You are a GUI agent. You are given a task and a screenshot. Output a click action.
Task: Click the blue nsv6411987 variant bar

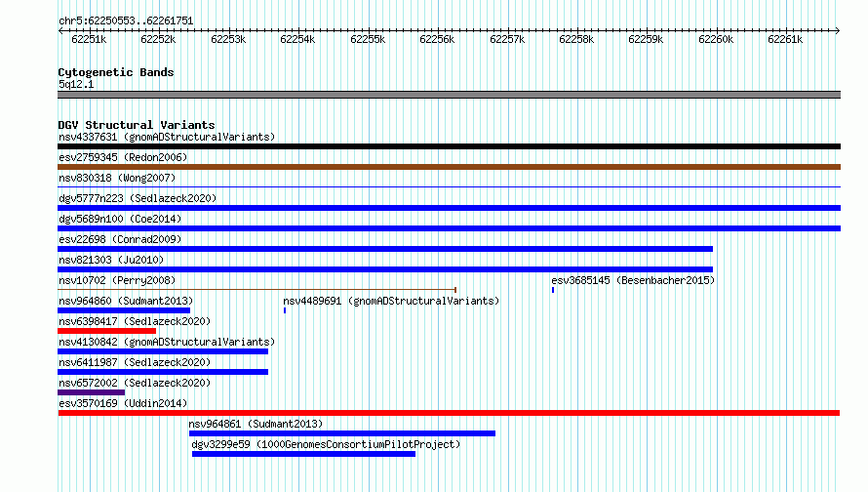(x=163, y=372)
